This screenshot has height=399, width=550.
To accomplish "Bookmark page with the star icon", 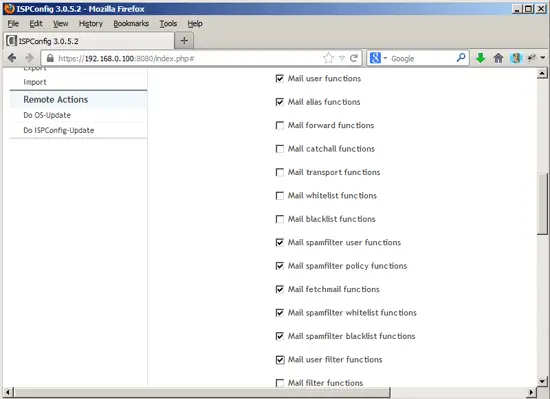I will [328, 58].
